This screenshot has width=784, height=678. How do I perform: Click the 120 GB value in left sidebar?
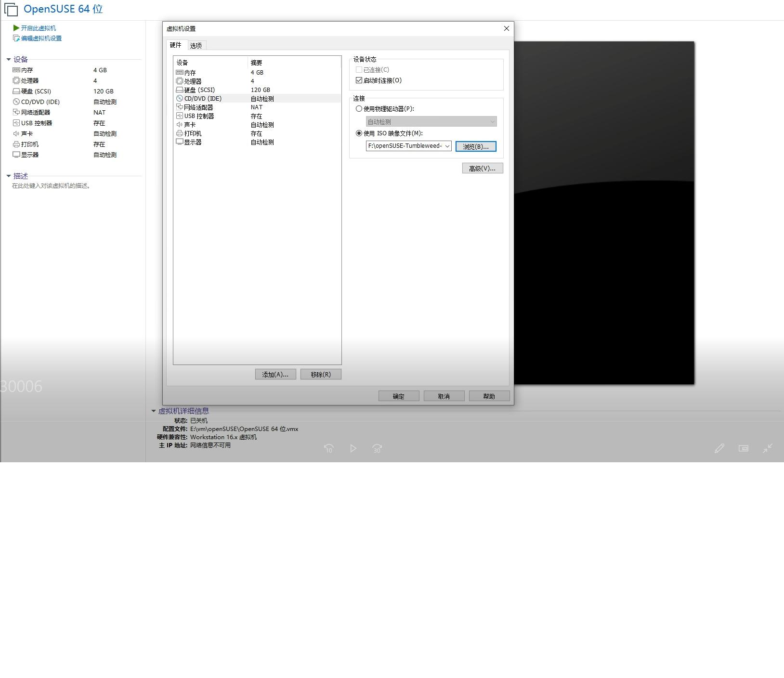point(104,91)
